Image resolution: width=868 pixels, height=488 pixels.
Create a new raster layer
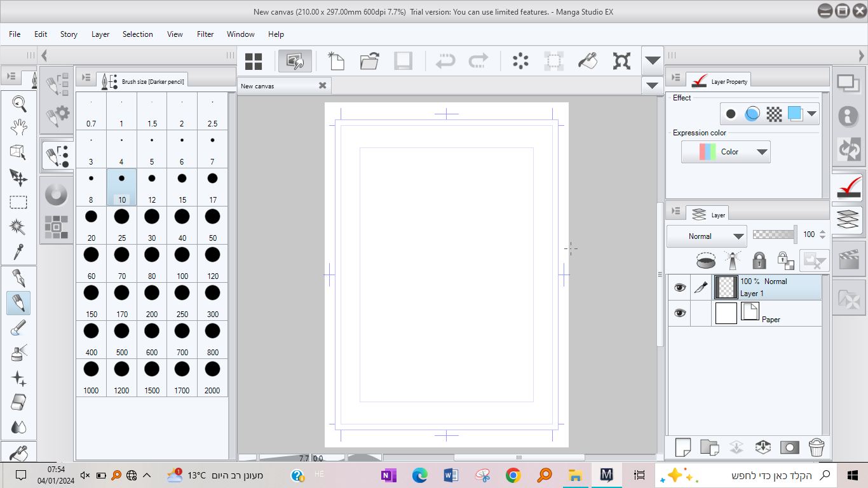click(682, 447)
